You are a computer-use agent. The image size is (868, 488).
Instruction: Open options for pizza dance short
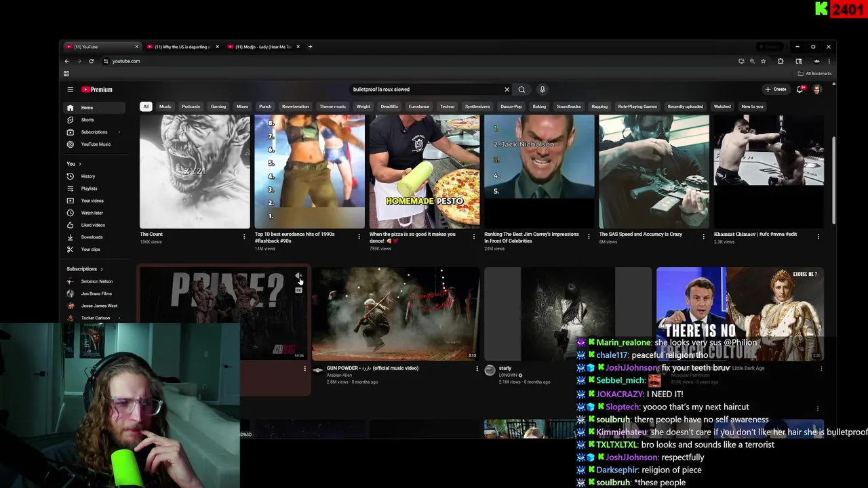(474, 237)
